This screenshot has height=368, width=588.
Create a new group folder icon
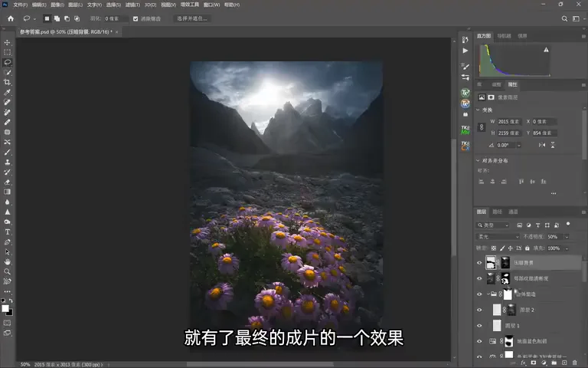[x=554, y=363]
